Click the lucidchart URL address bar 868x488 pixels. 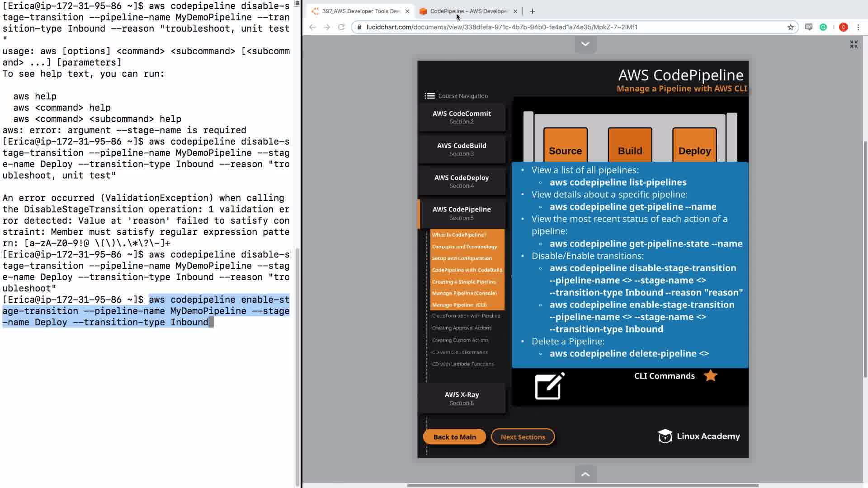[502, 27]
